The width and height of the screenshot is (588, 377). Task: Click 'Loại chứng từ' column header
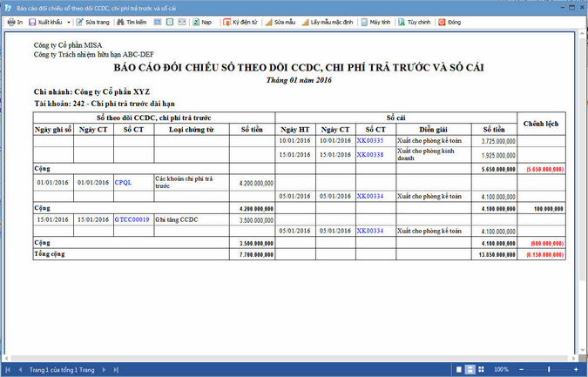click(192, 130)
